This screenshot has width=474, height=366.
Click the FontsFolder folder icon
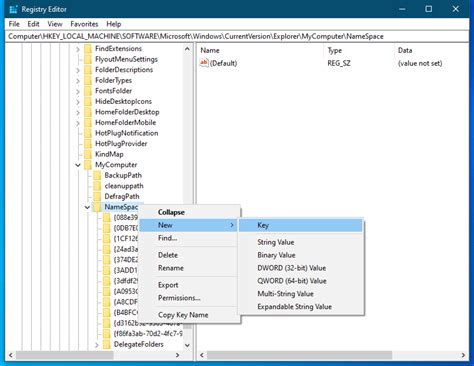click(x=88, y=91)
